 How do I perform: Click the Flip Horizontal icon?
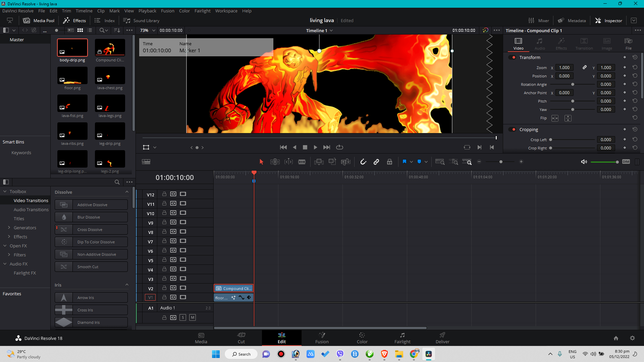555,118
